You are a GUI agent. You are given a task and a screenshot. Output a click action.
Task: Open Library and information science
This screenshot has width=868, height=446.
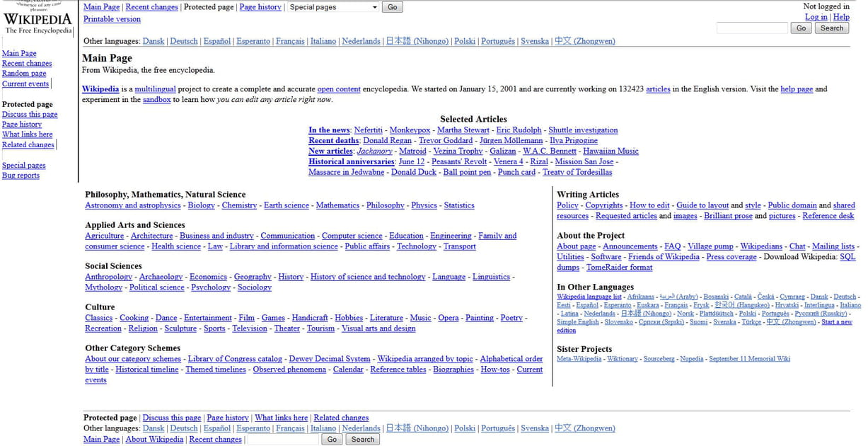tap(284, 246)
